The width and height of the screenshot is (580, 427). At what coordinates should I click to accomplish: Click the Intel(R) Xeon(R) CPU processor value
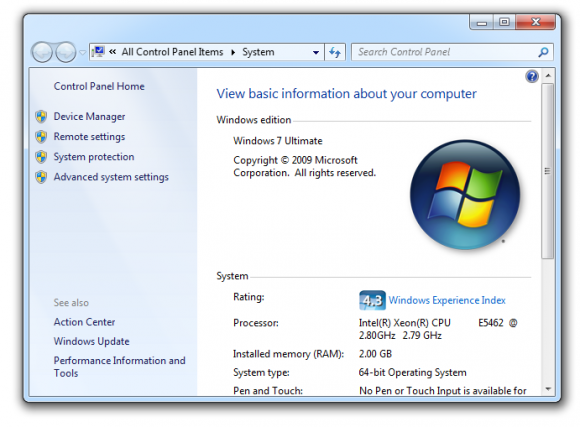click(438, 329)
